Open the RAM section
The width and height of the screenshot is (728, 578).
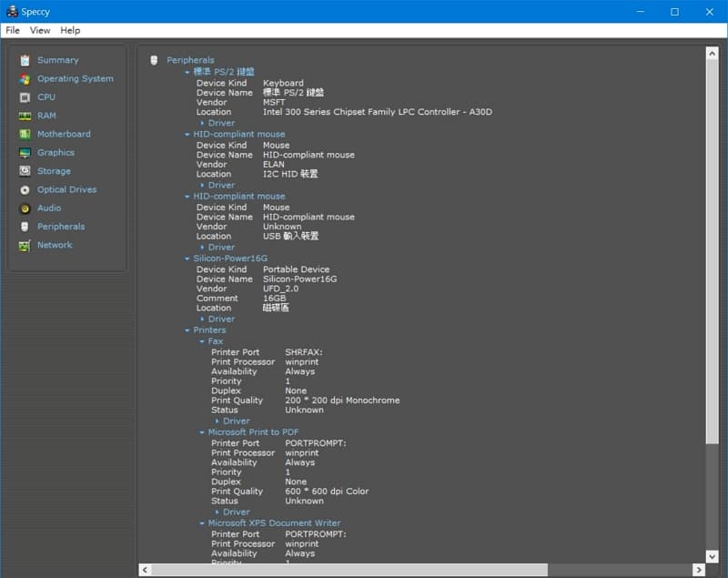46,116
